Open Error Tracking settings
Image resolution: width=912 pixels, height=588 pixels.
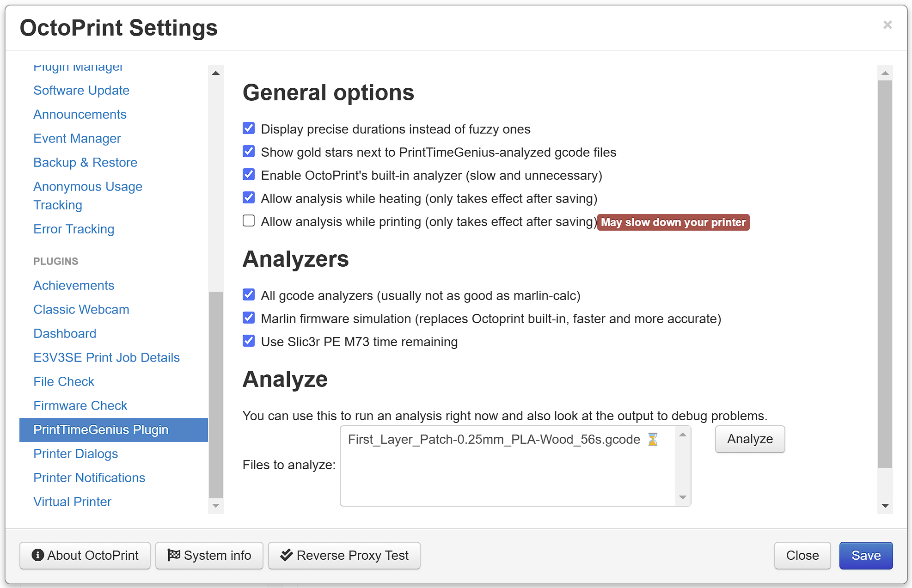74,229
